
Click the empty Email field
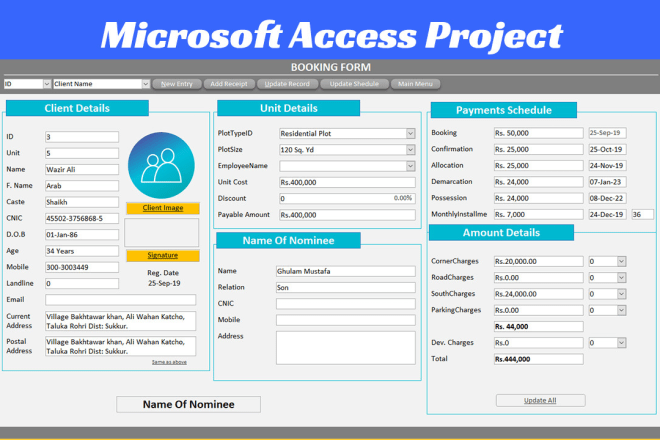tap(120, 300)
